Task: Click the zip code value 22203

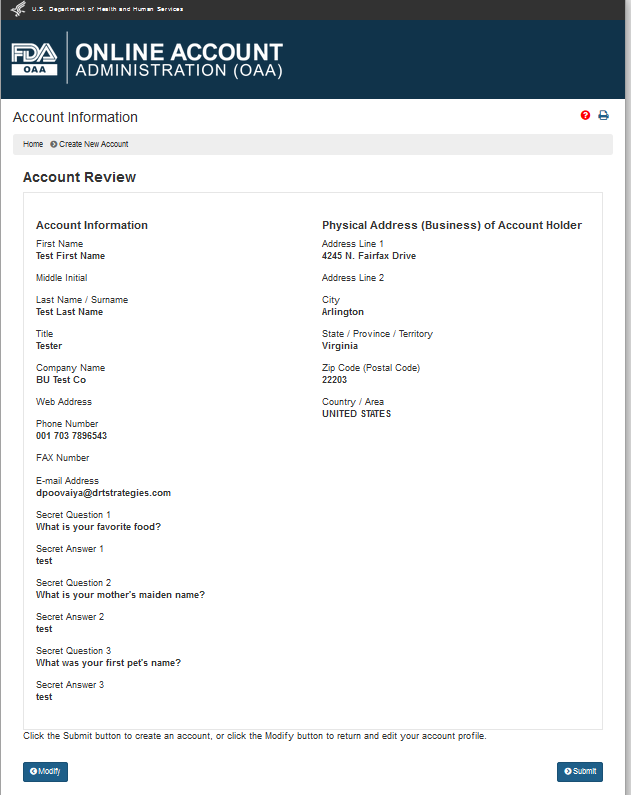Action: coord(334,380)
